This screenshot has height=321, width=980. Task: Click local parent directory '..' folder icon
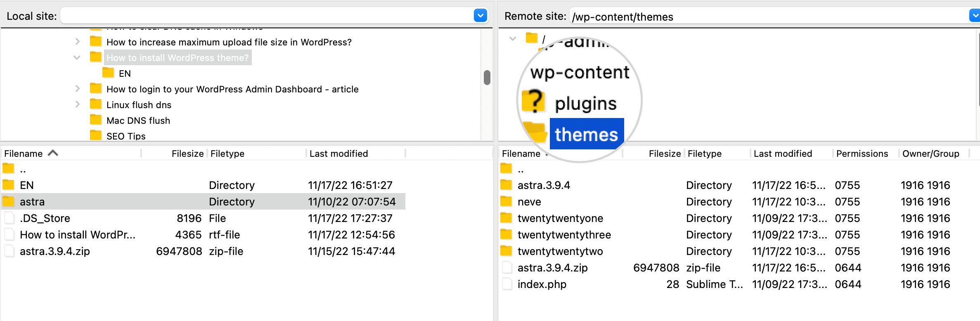tap(8, 168)
